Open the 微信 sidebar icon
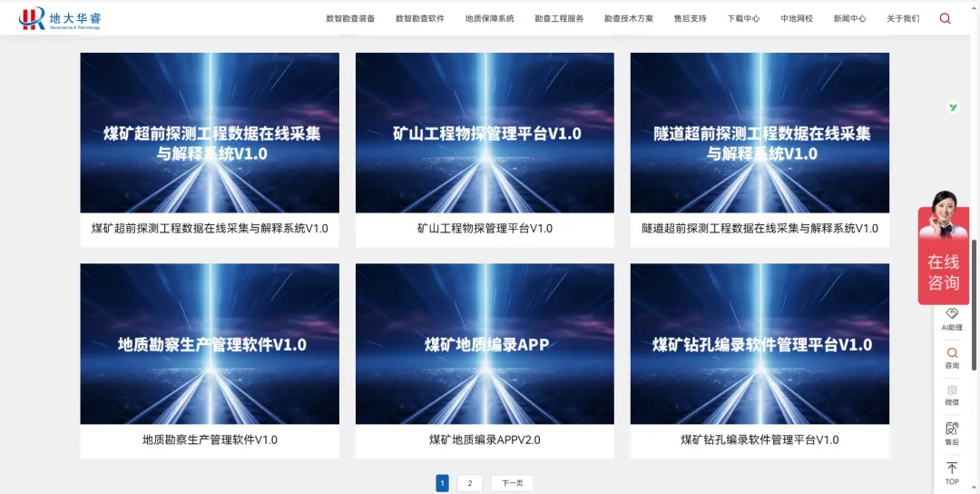 952,395
